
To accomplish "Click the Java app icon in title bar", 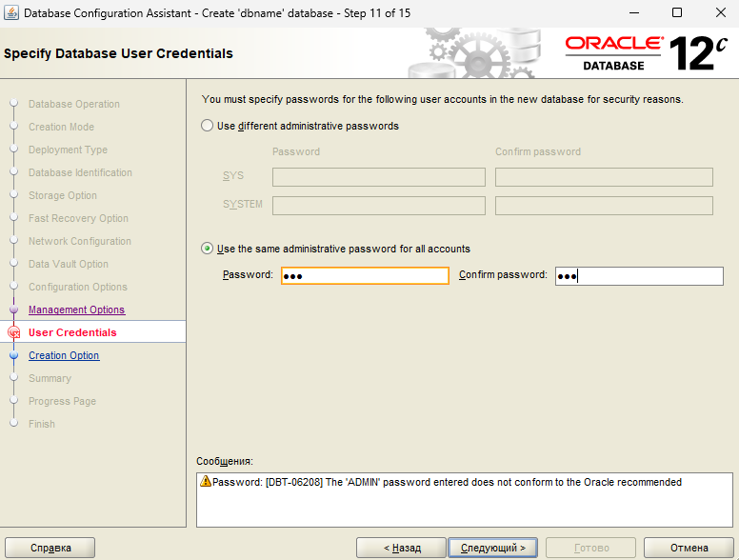I will click(x=11, y=12).
